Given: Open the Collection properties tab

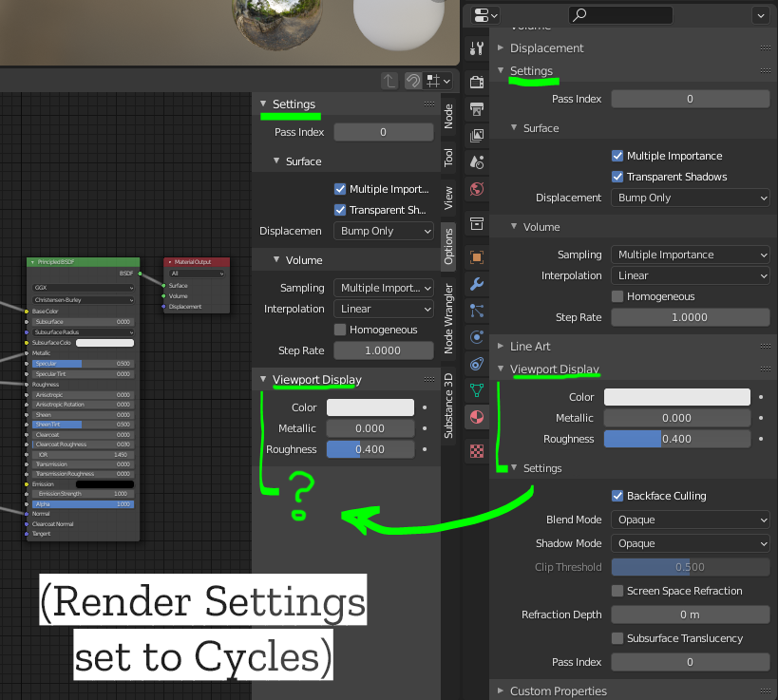Looking at the screenshot, I should [477, 224].
